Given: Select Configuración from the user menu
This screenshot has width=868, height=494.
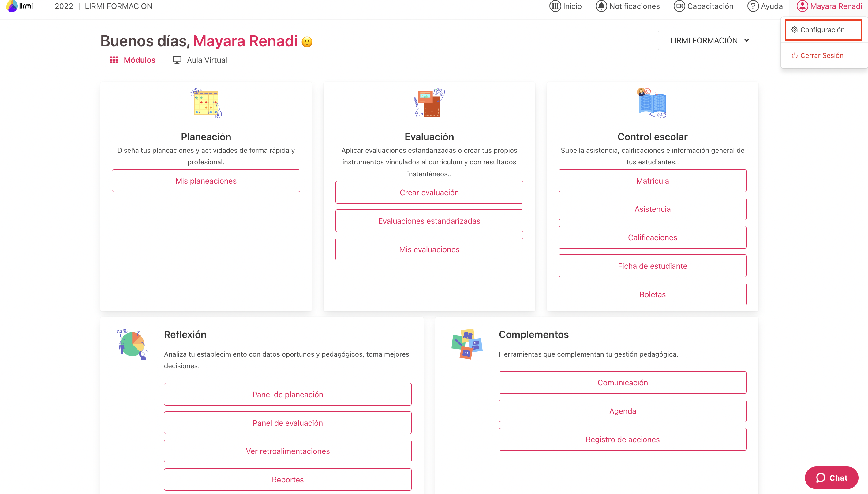Looking at the screenshot, I should click(823, 30).
